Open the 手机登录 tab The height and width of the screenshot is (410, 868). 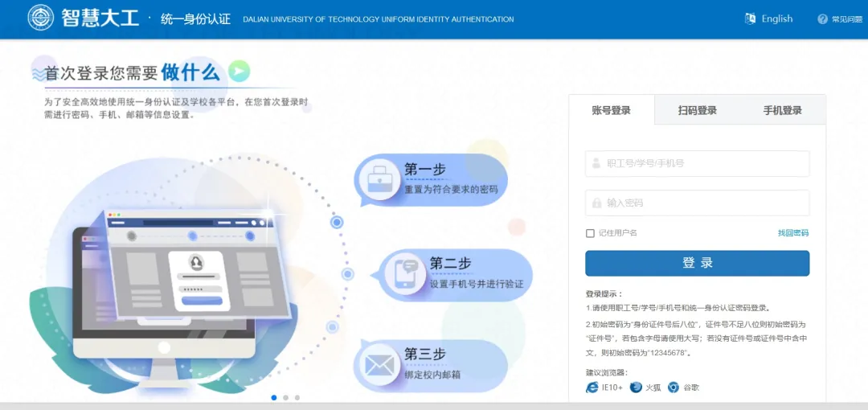point(782,110)
